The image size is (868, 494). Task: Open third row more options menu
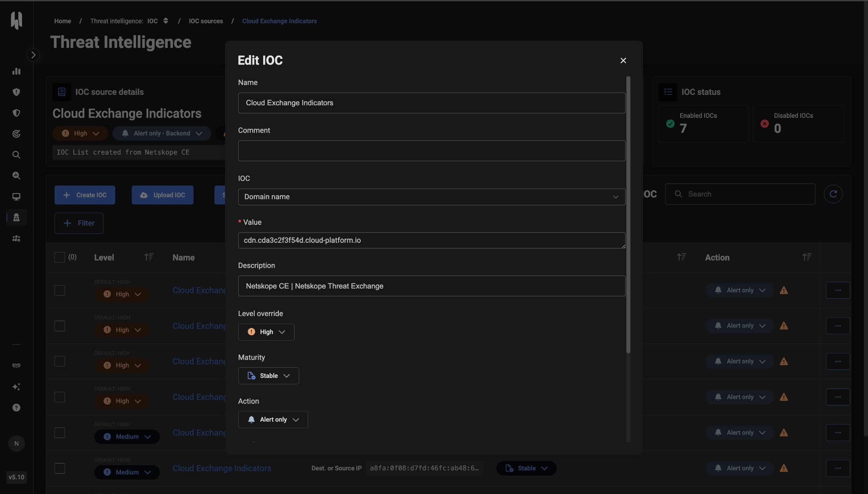838,361
